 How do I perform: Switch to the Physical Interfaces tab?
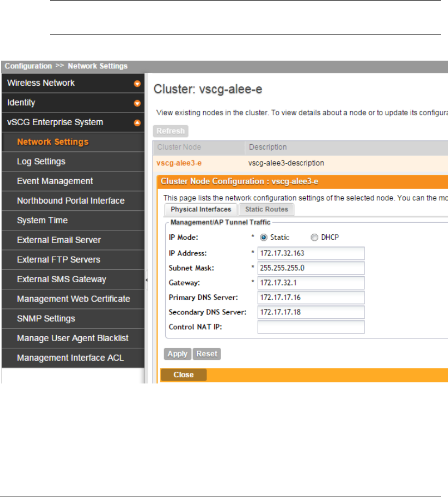pyautogui.click(x=201, y=209)
